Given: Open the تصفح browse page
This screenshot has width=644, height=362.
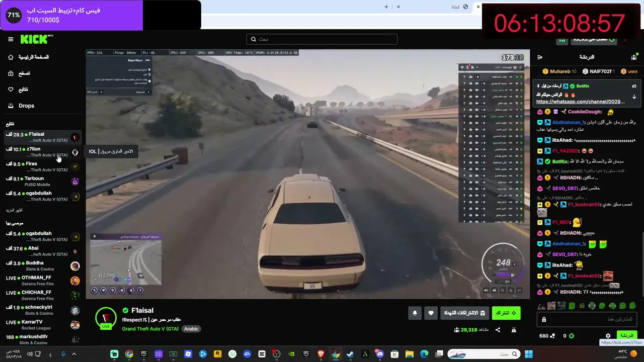Looking at the screenshot, I should pyautogui.click(x=19, y=73).
